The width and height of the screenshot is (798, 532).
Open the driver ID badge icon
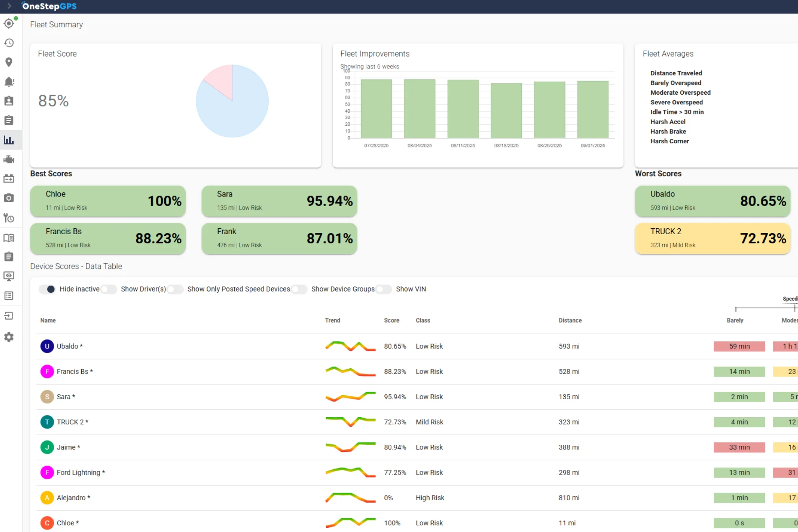(x=9, y=101)
